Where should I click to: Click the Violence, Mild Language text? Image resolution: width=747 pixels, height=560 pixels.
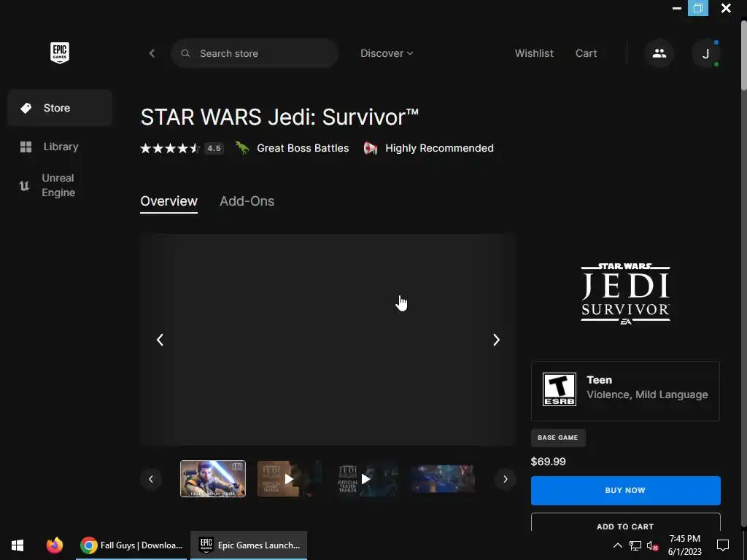tap(647, 394)
